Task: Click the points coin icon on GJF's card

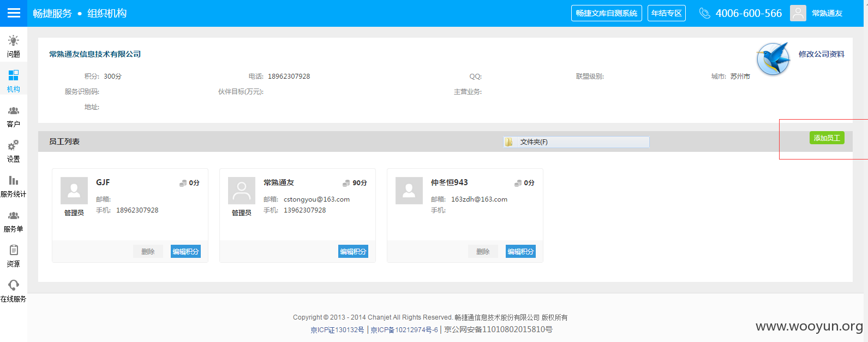Action: click(183, 183)
